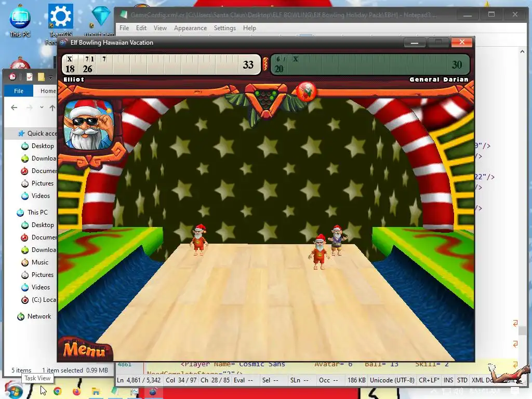Image resolution: width=532 pixels, height=399 pixels.
Task: Go up one folder in File Explorer
Action: 52,108
